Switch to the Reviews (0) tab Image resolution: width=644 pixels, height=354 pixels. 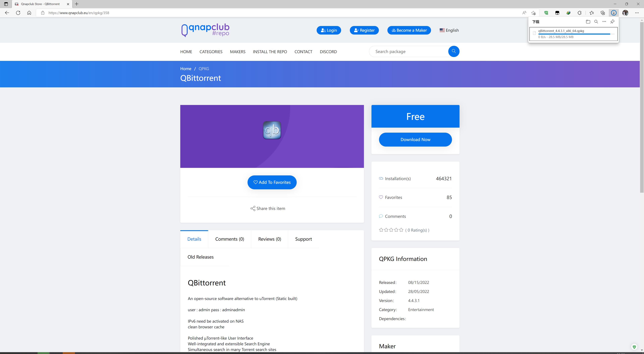(x=270, y=239)
